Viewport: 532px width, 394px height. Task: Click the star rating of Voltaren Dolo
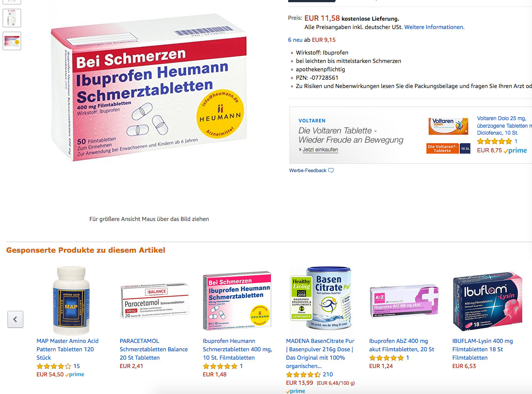(494, 141)
